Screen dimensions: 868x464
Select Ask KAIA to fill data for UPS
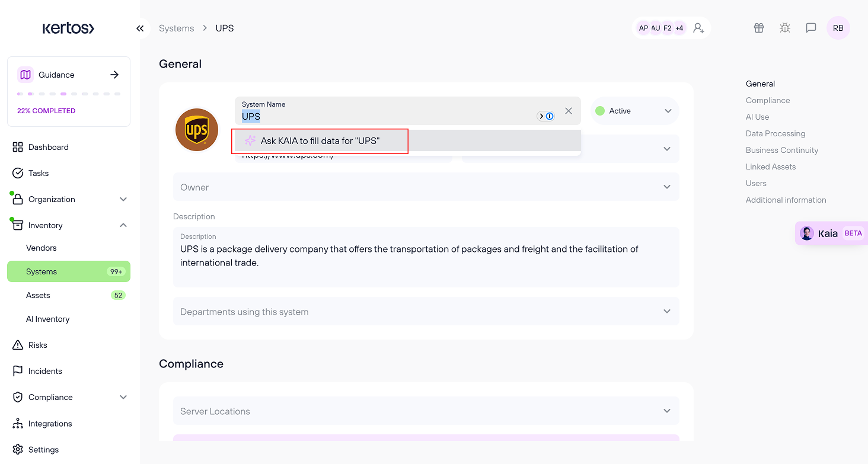pos(408,141)
